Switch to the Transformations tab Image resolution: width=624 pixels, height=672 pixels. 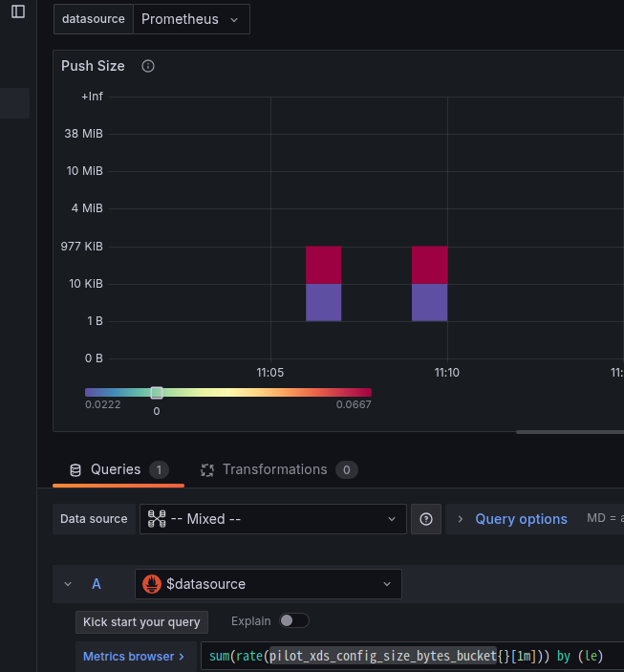pyautogui.click(x=279, y=469)
